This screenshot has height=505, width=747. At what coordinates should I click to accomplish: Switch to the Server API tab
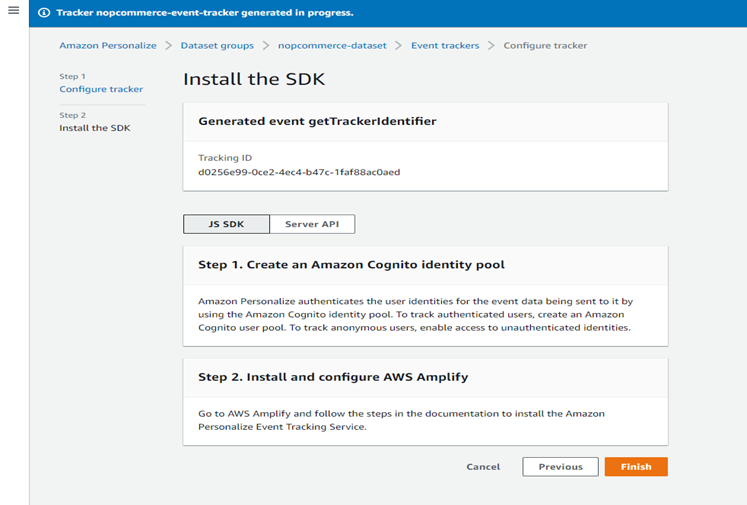(x=312, y=224)
